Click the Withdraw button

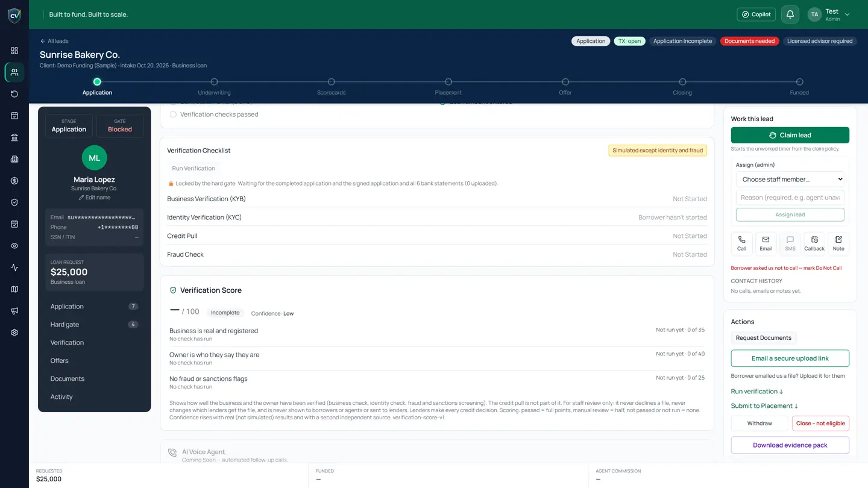(x=759, y=424)
